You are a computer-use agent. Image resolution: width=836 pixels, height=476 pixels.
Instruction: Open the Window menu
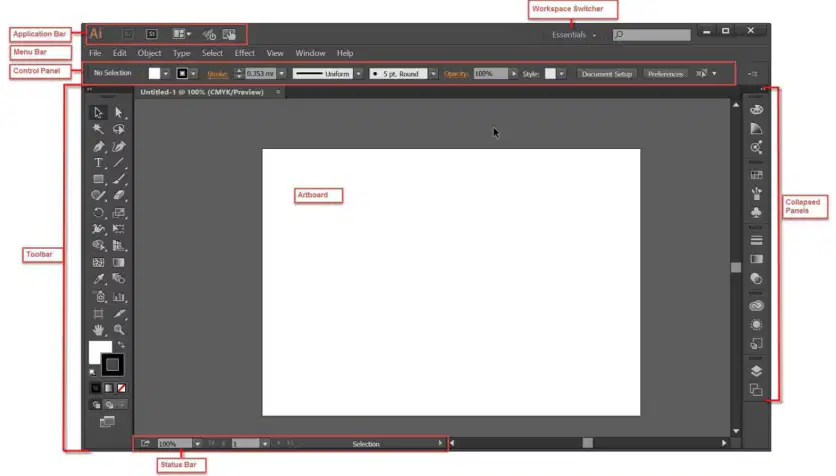[310, 53]
